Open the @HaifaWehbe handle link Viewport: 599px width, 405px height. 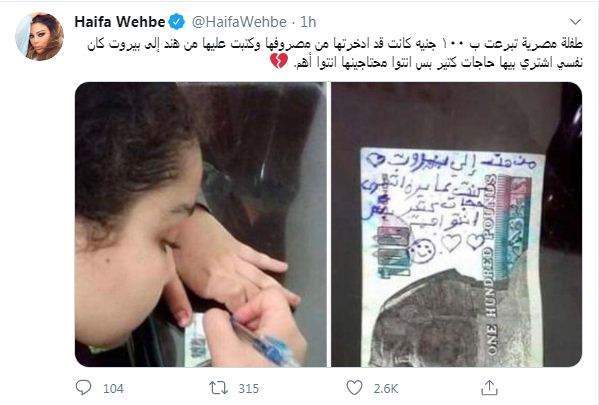click(239, 22)
